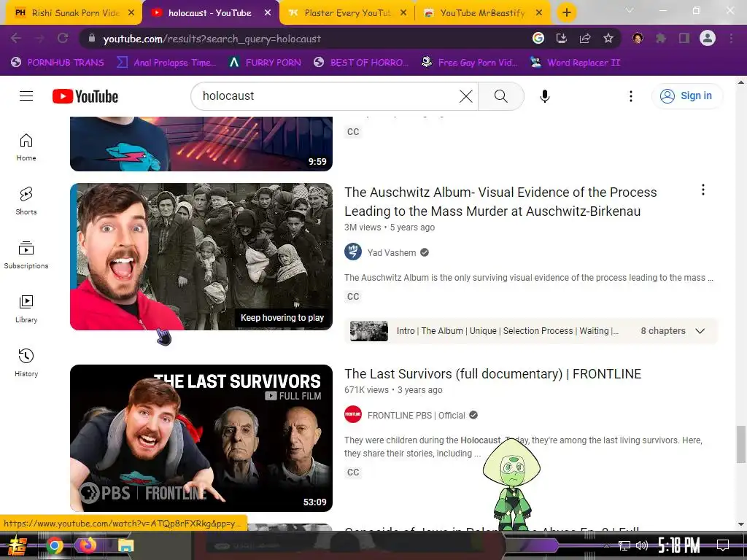Click the '3M views' text
The image size is (747, 560).
(363, 227)
